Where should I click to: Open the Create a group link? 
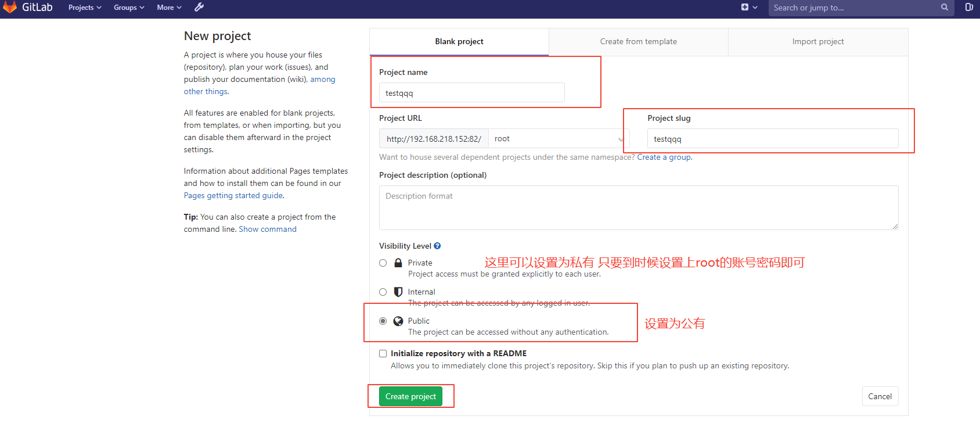click(664, 157)
